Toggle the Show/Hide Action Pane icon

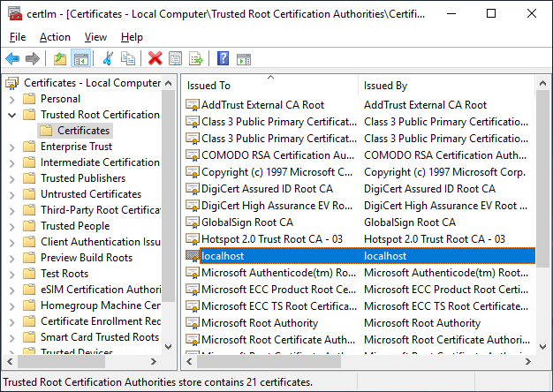(244, 59)
